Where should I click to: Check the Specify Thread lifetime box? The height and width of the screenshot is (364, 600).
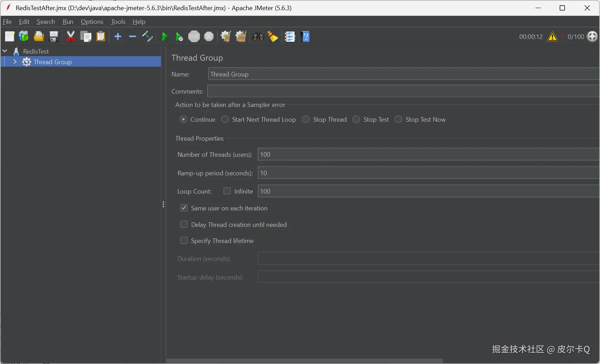(x=184, y=241)
